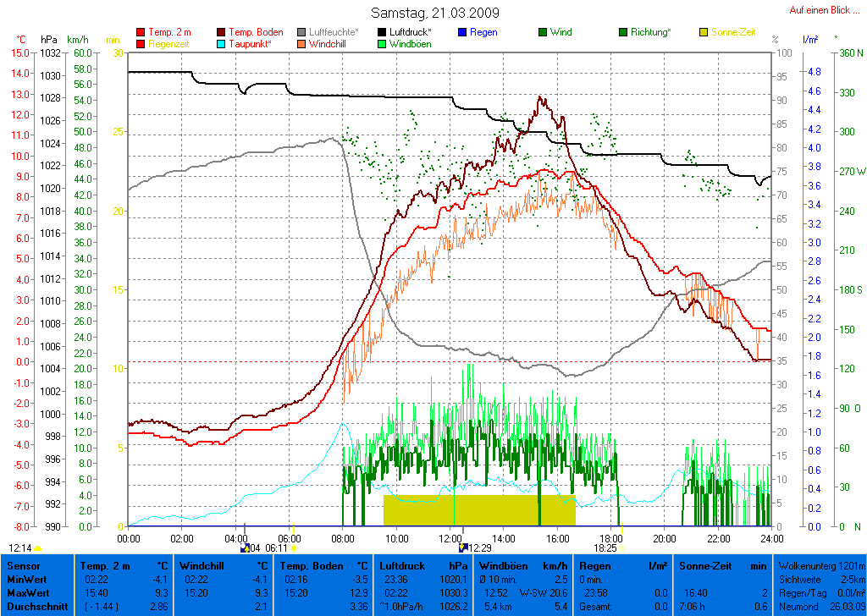Select the blue Regen legend marker
This screenshot has width=867, height=616.
point(462,32)
